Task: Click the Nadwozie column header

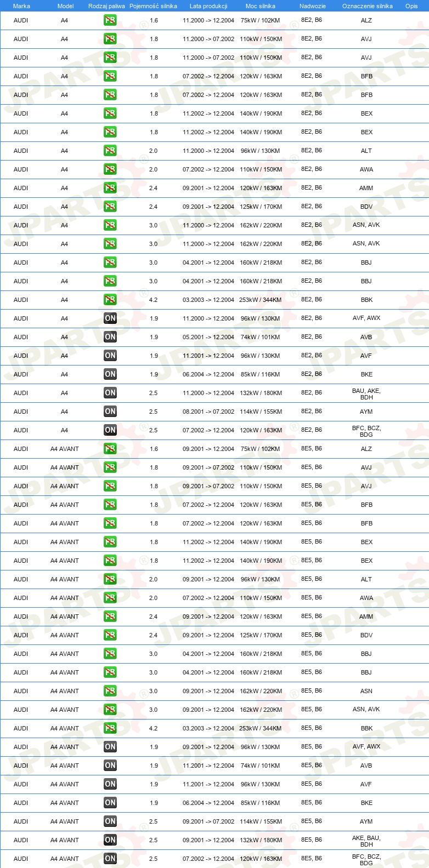Action: (313, 6)
